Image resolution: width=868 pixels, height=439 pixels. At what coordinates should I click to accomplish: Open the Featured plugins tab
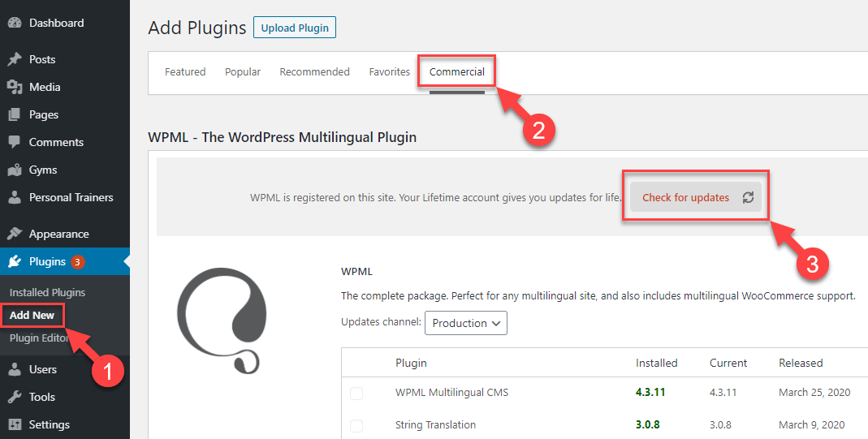click(x=185, y=72)
